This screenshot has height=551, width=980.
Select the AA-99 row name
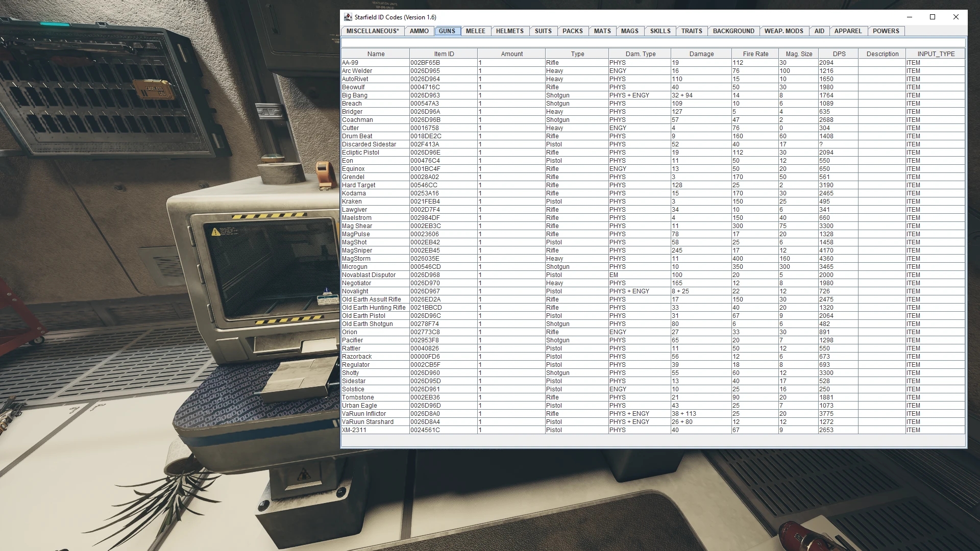coord(375,63)
